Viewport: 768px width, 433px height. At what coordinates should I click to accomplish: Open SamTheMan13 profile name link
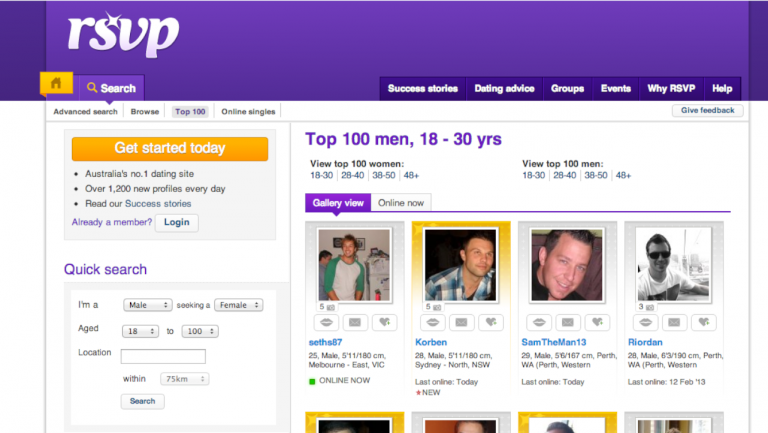[x=553, y=342]
